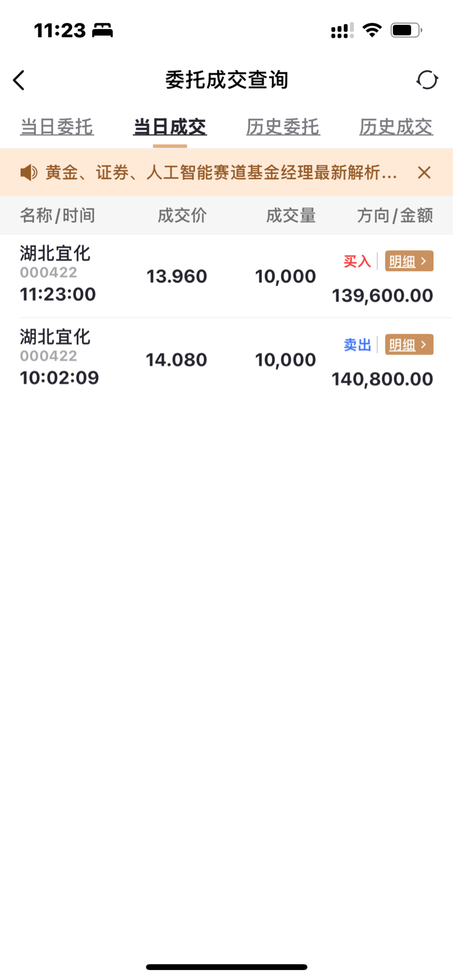The image size is (453, 980).
Task: Refresh the trade query list
Action: [427, 80]
